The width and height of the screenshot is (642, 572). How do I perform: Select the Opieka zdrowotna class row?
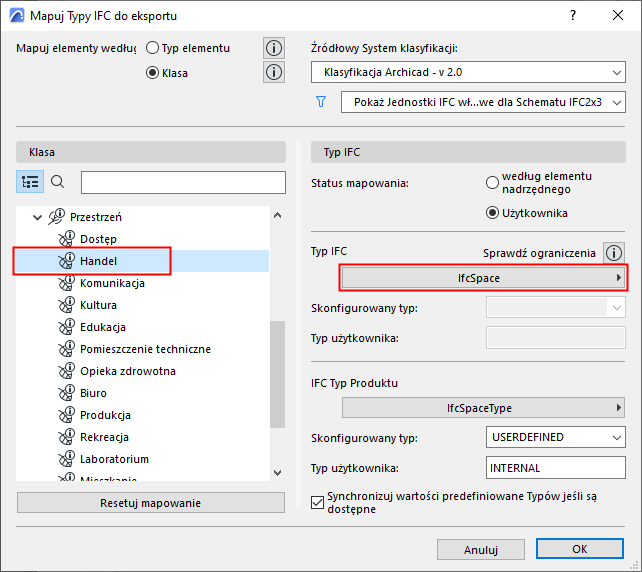pos(142,371)
